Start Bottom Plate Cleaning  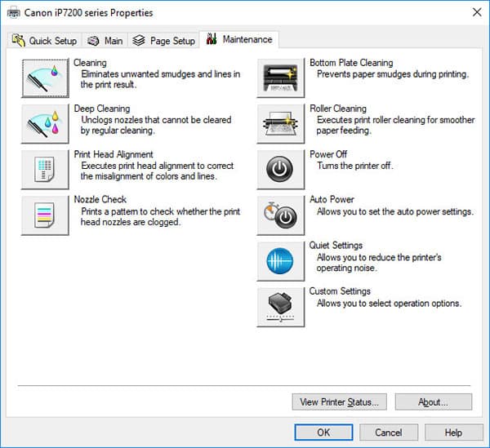(281, 78)
